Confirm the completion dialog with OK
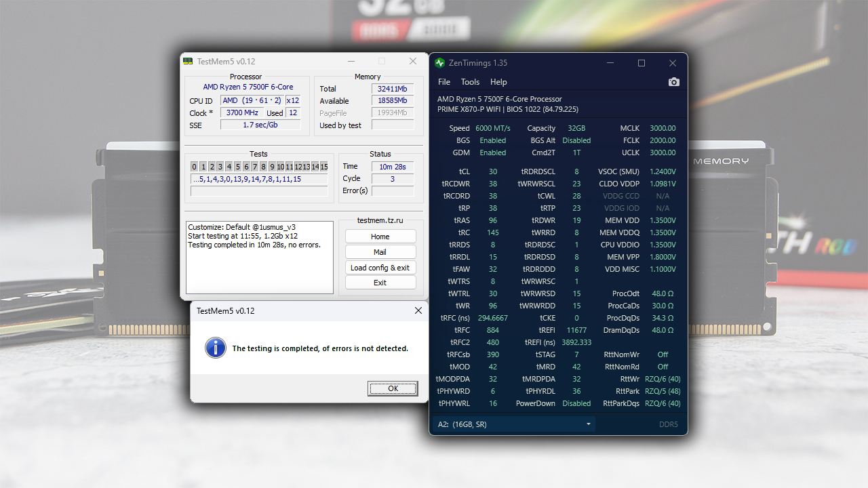 (393, 388)
